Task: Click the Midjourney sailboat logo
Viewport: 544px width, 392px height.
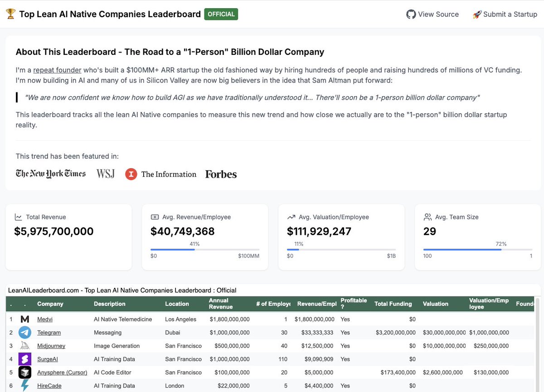Action: coord(25,346)
